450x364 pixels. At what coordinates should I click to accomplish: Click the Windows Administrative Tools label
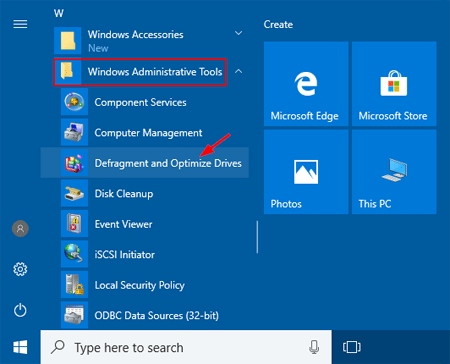[x=155, y=72]
